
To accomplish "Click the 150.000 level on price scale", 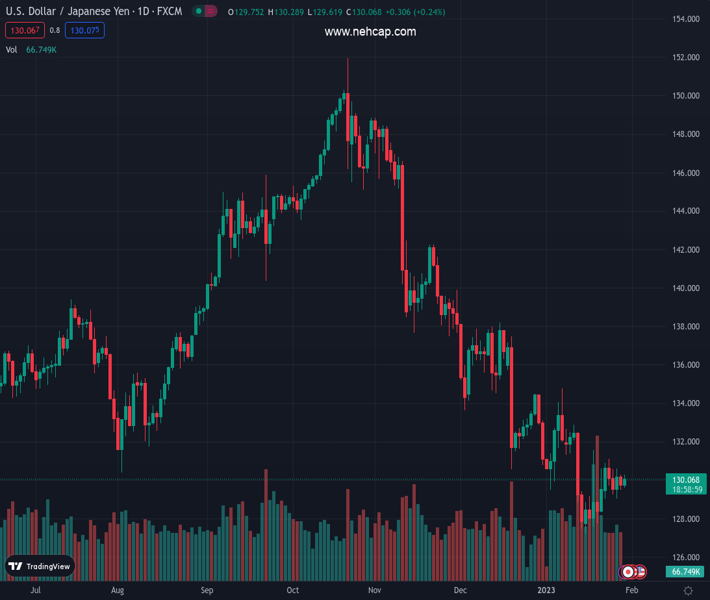I will (685, 96).
